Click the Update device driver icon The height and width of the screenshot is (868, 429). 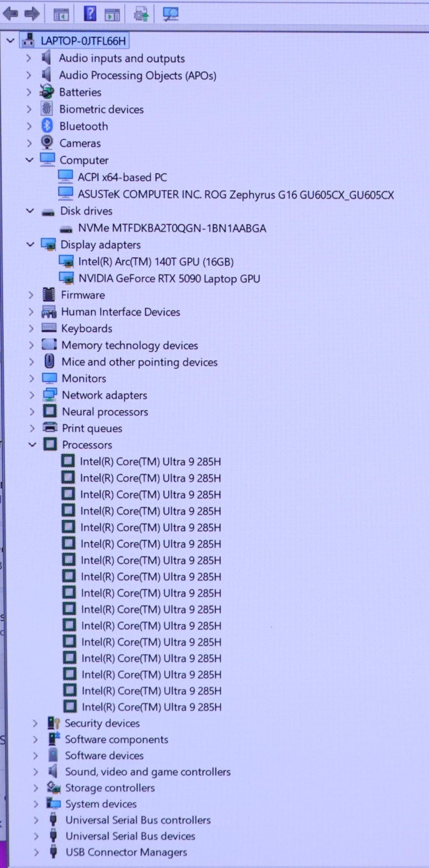point(141,14)
